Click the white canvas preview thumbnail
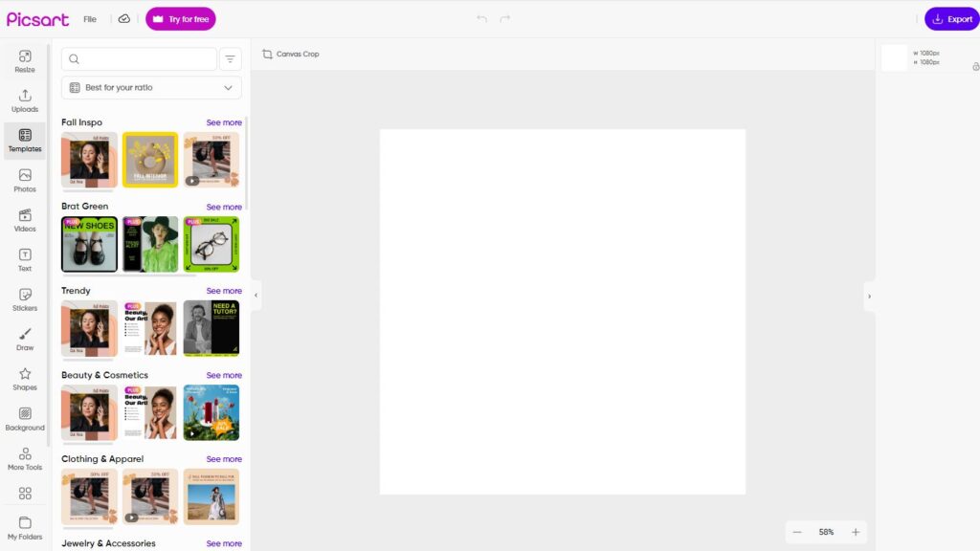Image resolution: width=980 pixels, height=551 pixels. [895, 57]
